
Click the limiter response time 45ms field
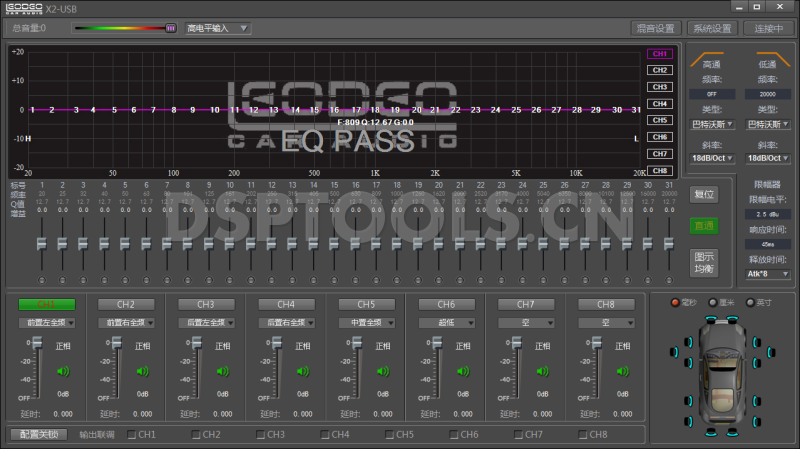click(767, 244)
